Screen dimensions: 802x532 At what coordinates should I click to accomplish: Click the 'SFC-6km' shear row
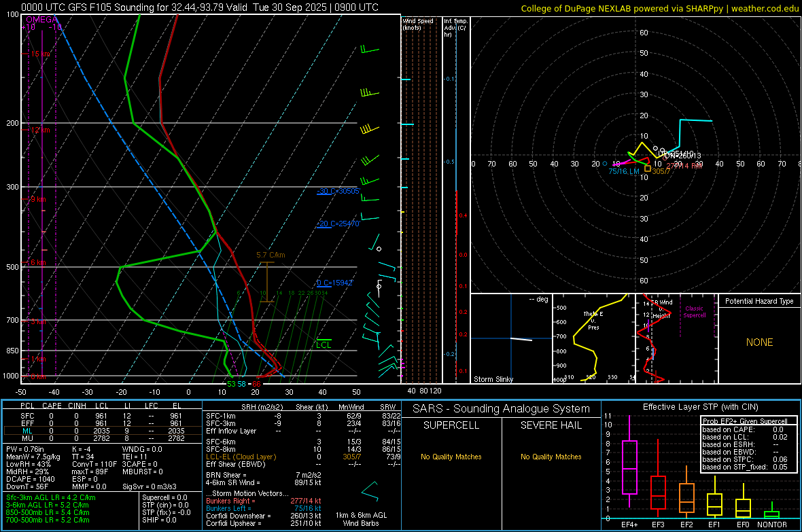tap(303, 442)
